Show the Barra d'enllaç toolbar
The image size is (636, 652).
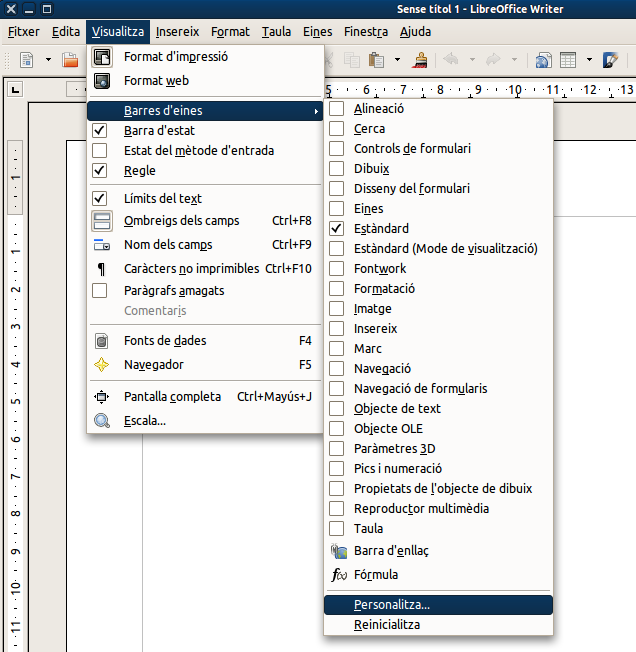tap(438, 551)
